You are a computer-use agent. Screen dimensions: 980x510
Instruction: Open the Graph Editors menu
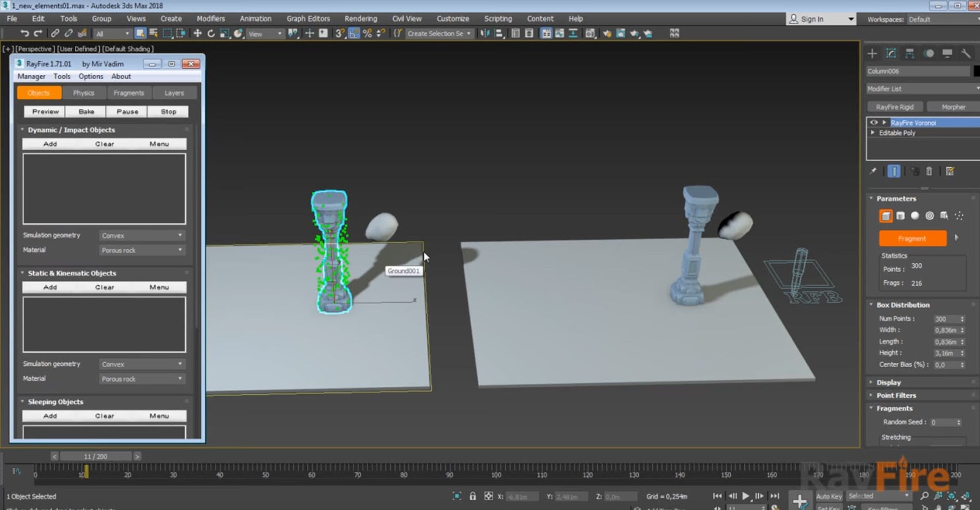[308, 19]
